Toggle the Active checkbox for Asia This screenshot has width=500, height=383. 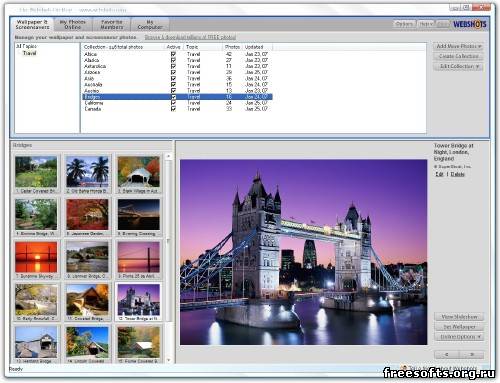pyautogui.click(x=173, y=78)
